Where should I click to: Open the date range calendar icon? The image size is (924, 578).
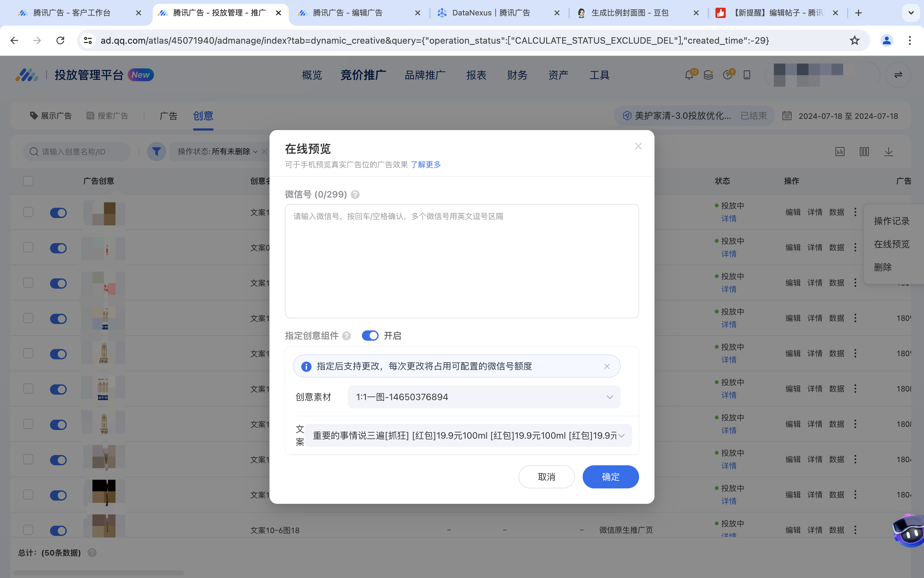point(787,116)
